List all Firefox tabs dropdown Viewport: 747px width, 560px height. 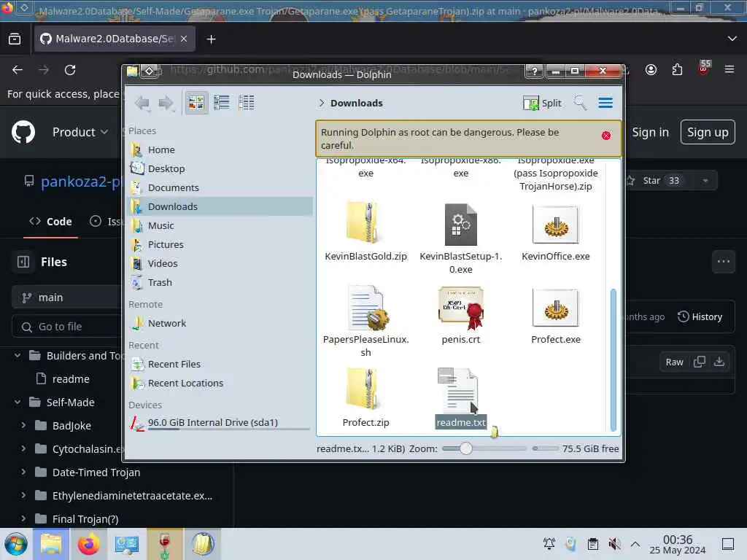732,39
